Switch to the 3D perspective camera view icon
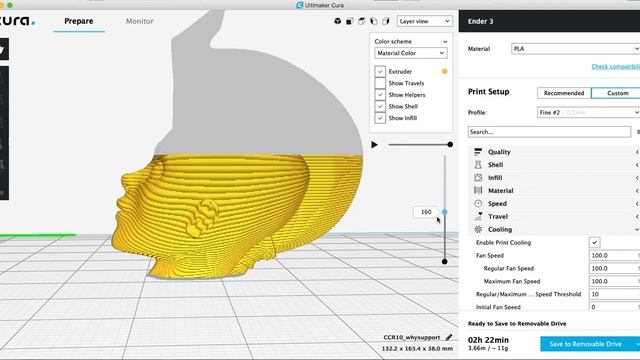Viewport: 640px width, 360px height. point(338,21)
